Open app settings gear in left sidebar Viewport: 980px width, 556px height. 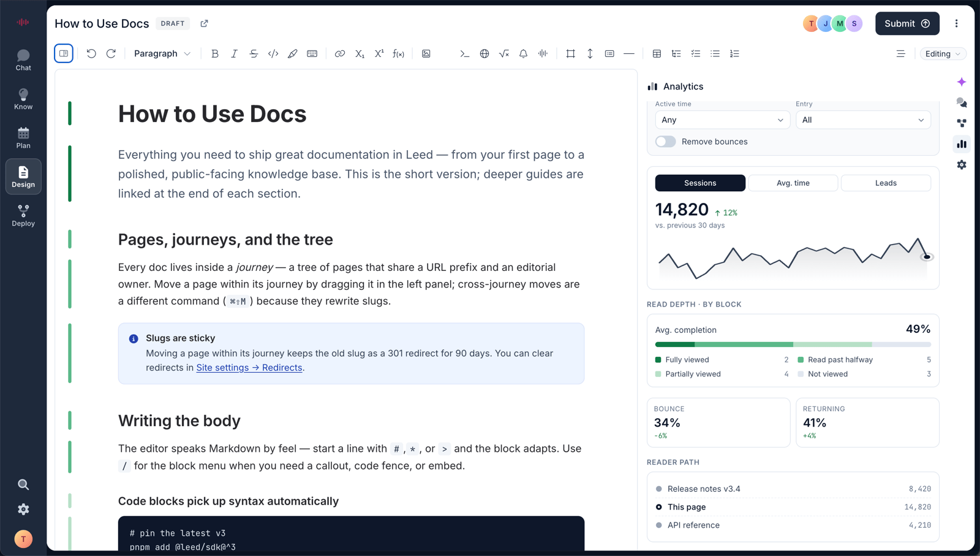click(x=23, y=509)
